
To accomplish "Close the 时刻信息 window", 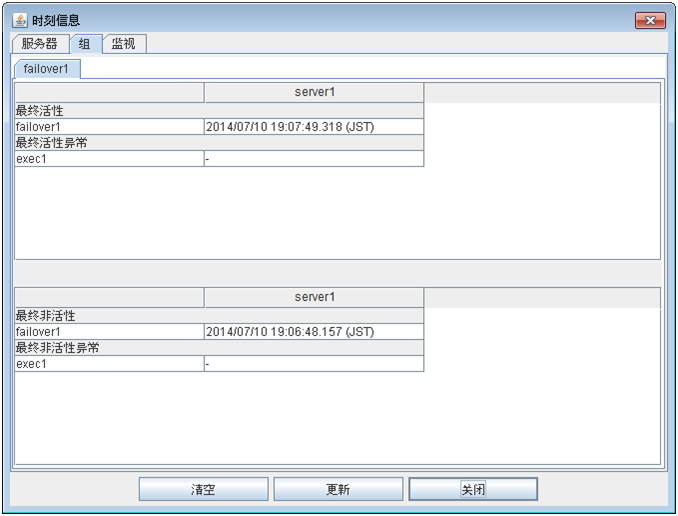I will click(x=650, y=20).
